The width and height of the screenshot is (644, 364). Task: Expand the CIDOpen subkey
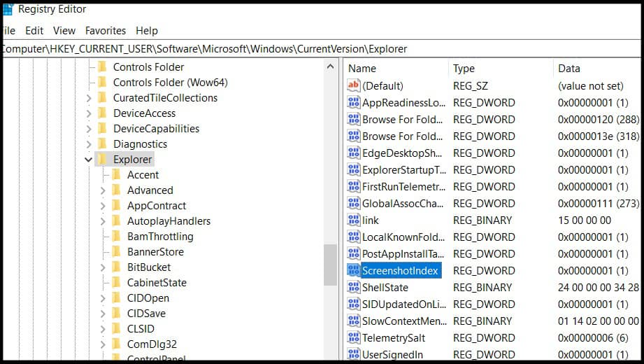click(103, 298)
